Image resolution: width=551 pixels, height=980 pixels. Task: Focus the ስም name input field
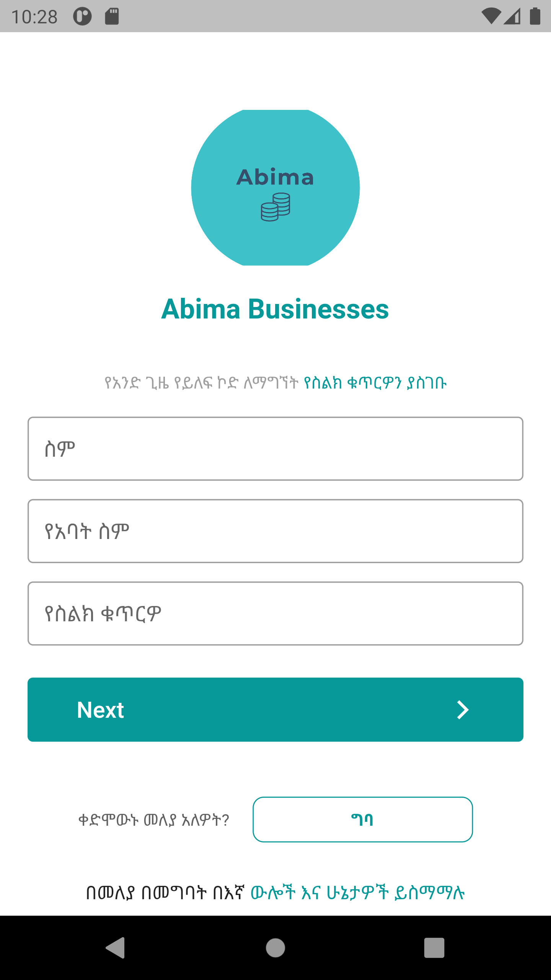[275, 449]
